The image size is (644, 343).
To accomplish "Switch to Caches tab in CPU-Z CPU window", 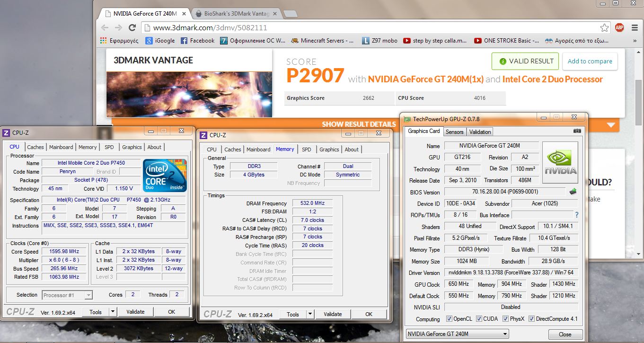I will (35, 147).
